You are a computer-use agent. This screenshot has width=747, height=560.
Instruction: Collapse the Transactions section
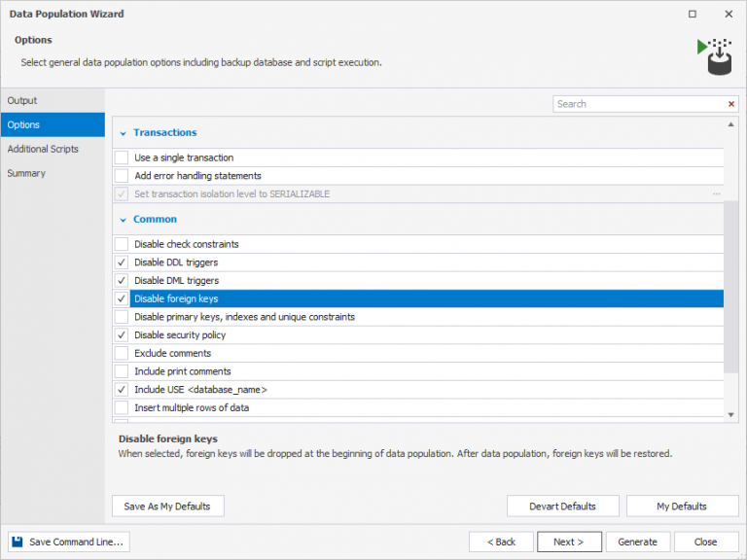(123, 133)
